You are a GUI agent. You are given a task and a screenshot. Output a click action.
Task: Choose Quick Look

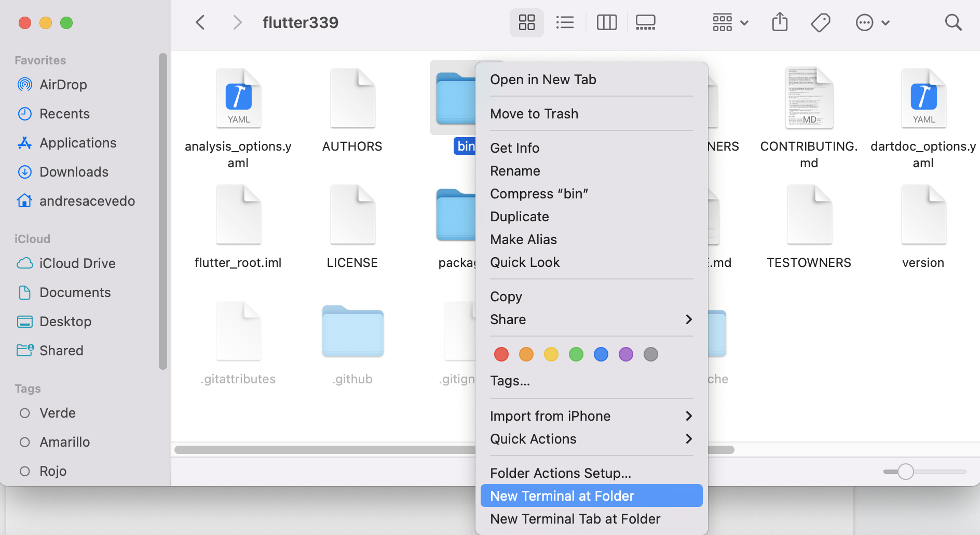pos(592,262)
